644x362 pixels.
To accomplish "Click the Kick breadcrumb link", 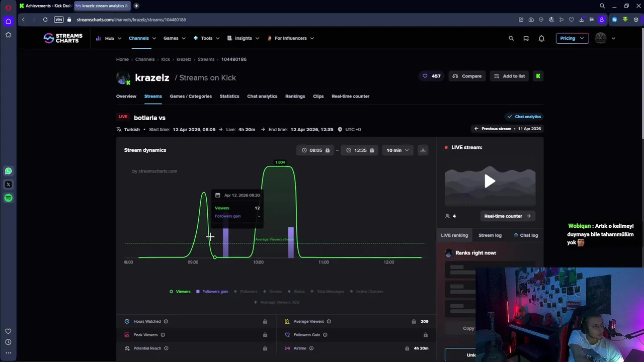I will (166, 59).
